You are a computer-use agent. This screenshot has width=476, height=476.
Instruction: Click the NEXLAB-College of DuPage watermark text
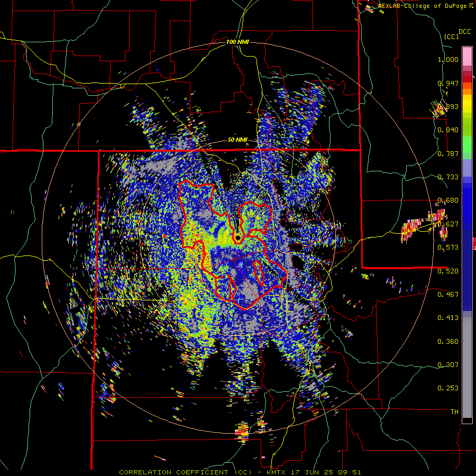click(426, 6)
